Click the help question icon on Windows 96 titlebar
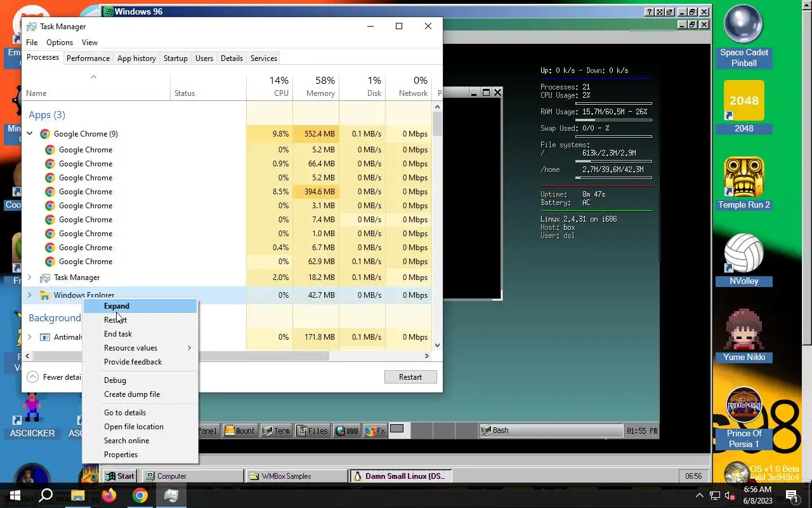This screenshot has height=508, width=812. pos(650,11)
